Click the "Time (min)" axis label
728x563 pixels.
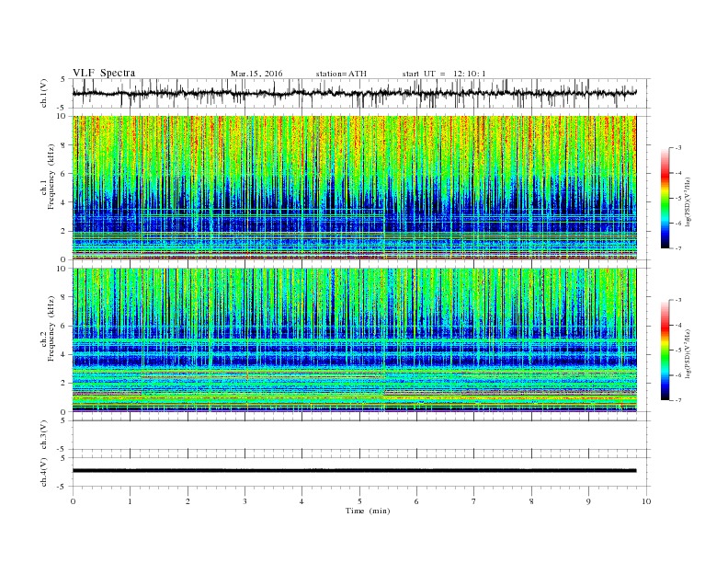(368, 511)
